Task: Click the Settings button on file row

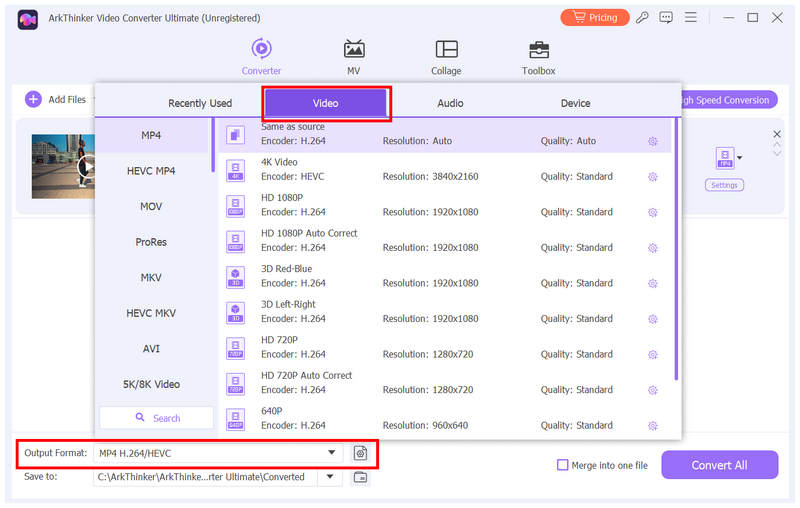Action: click(x=724, y=185)
